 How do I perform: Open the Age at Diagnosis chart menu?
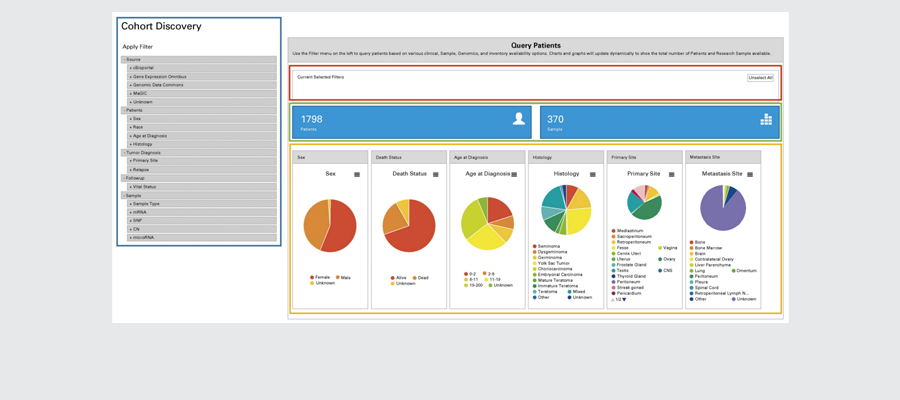pos(514,174)
